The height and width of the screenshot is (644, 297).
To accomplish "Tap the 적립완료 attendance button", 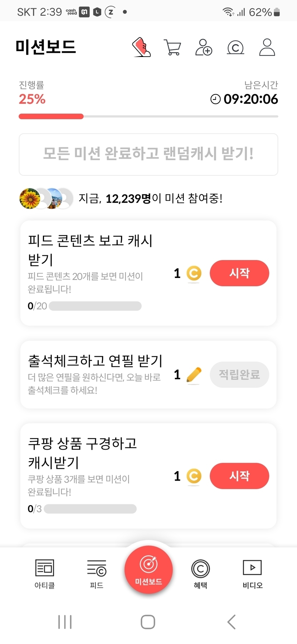I will [239, 375].
